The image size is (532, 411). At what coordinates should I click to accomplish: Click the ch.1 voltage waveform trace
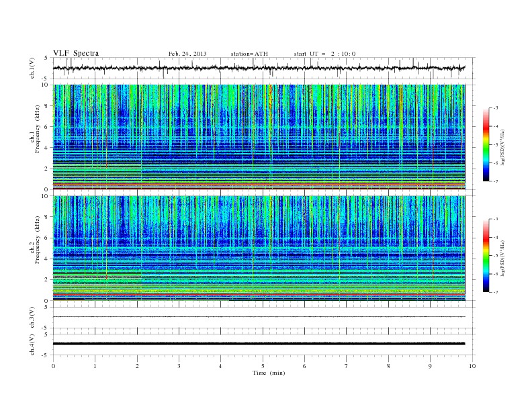coord(259,68)
